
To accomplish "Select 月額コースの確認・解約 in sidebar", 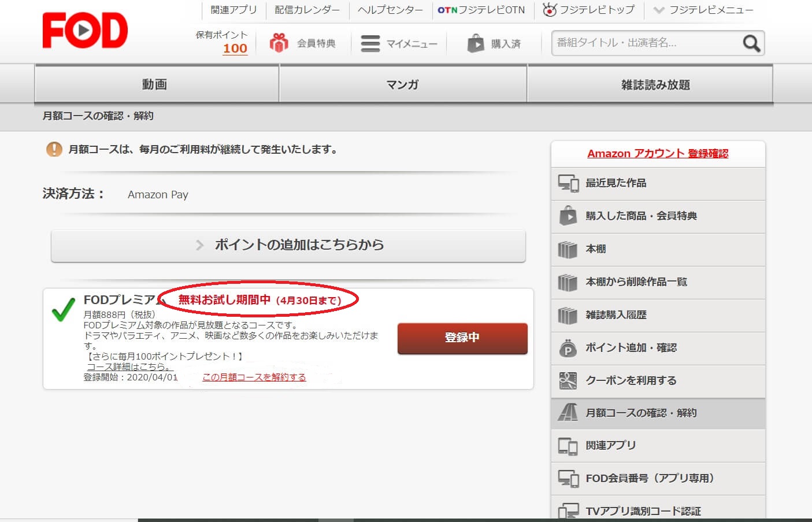I will (658, 413).
